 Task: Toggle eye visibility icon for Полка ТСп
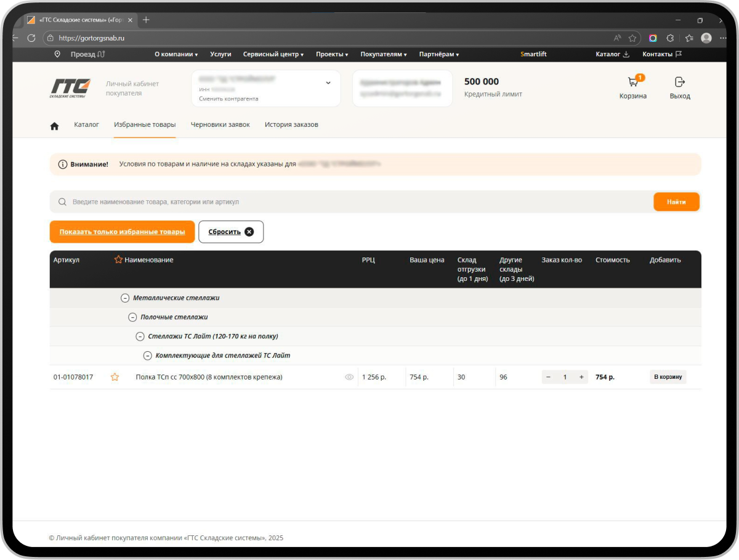click(x=349, y=377)
